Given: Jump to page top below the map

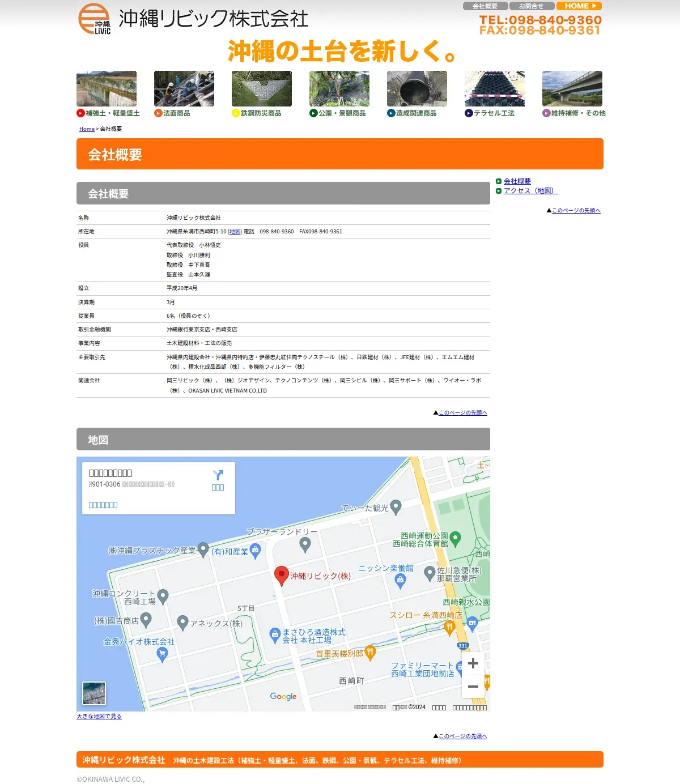Looking at the screenshot, I should 462,736.
